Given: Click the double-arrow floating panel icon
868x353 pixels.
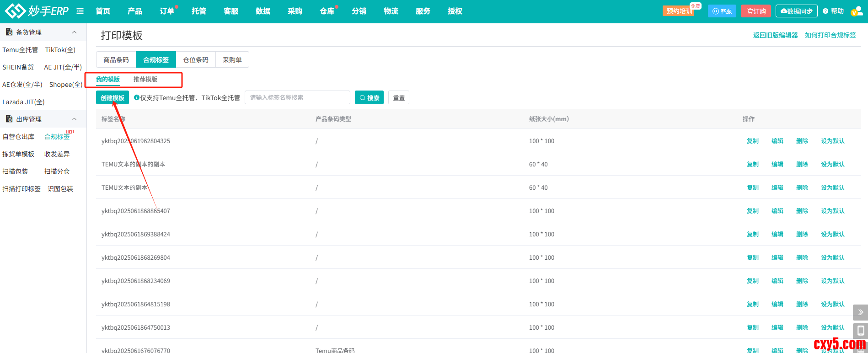Looking at the screenshot, I should pyautogui.click(x=860, y=312).
